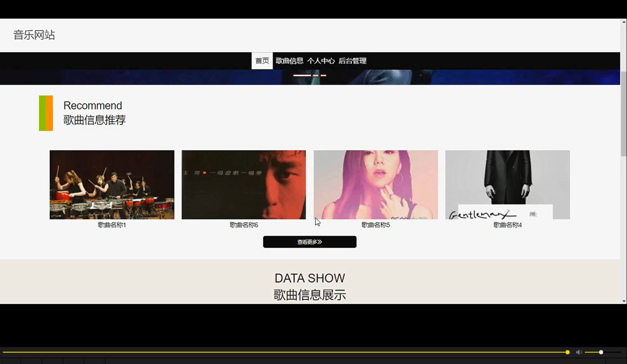Open the drum performance thumbnail for 歌曲名称1
Image resolution: width=627 pixels, height=364 pixels.
(112, 184)
